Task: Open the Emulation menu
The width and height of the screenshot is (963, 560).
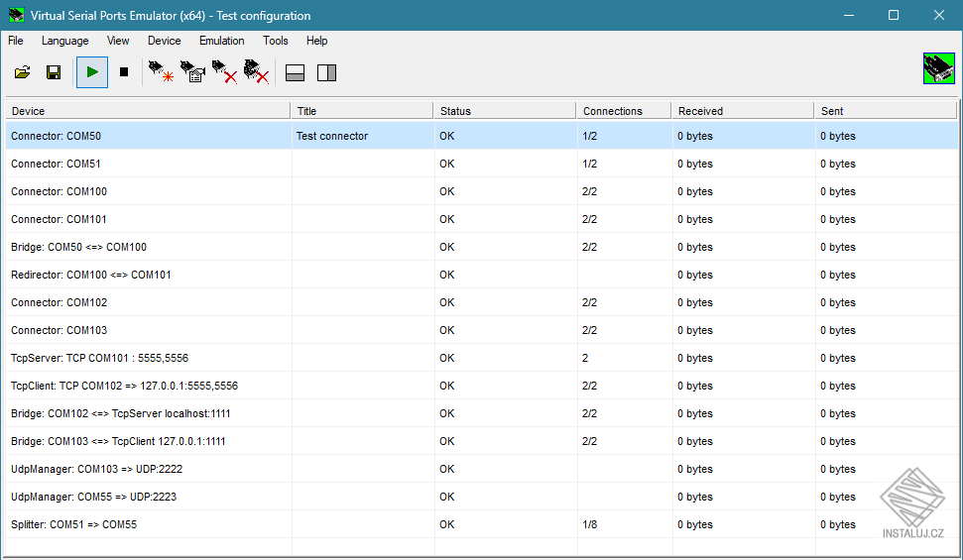Action: (221, 41)
